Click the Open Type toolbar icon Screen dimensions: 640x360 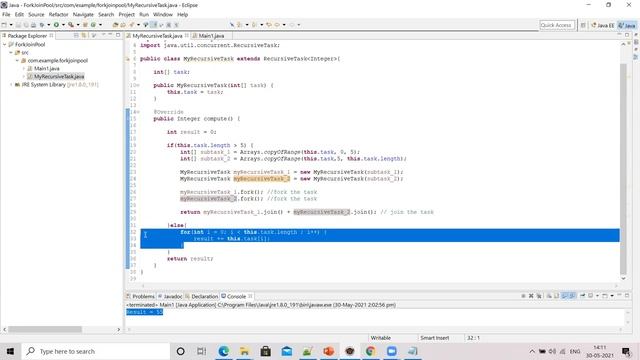115,25
